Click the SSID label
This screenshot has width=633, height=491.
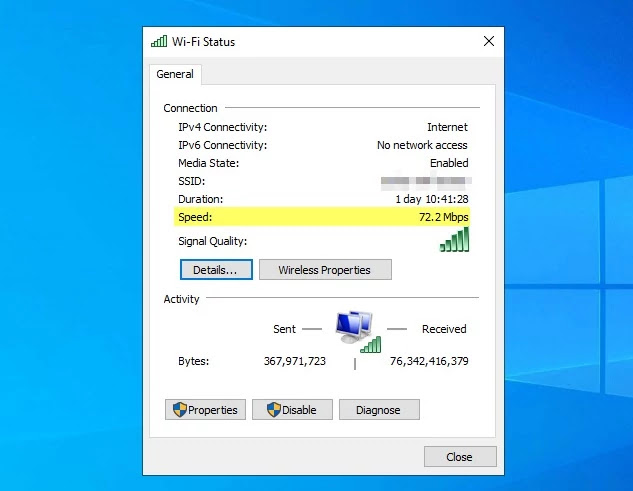(191, 181)
